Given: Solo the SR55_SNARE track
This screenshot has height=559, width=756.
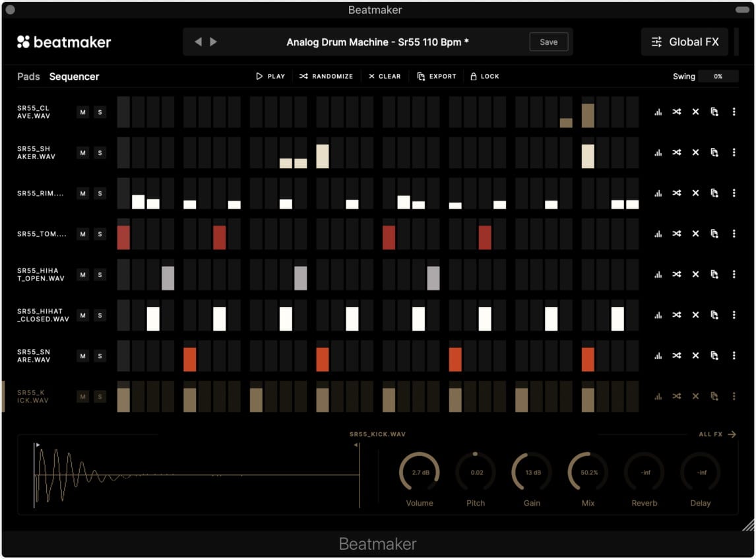Looking at the screenshot, I should click(x=100, y=356).
